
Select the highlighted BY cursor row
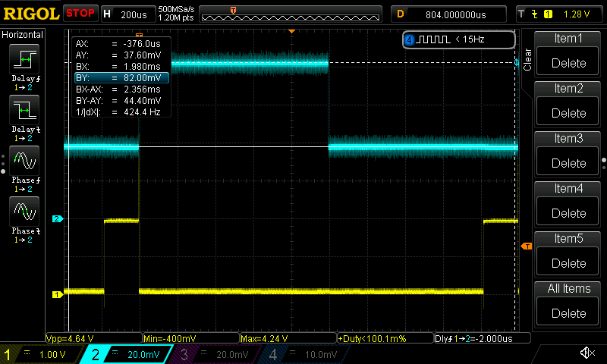121,78
